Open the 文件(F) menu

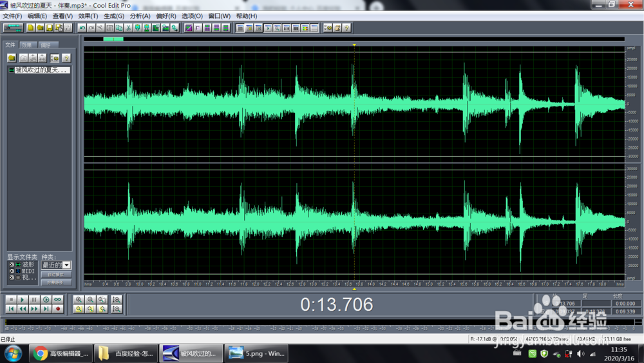click(12, 15)
